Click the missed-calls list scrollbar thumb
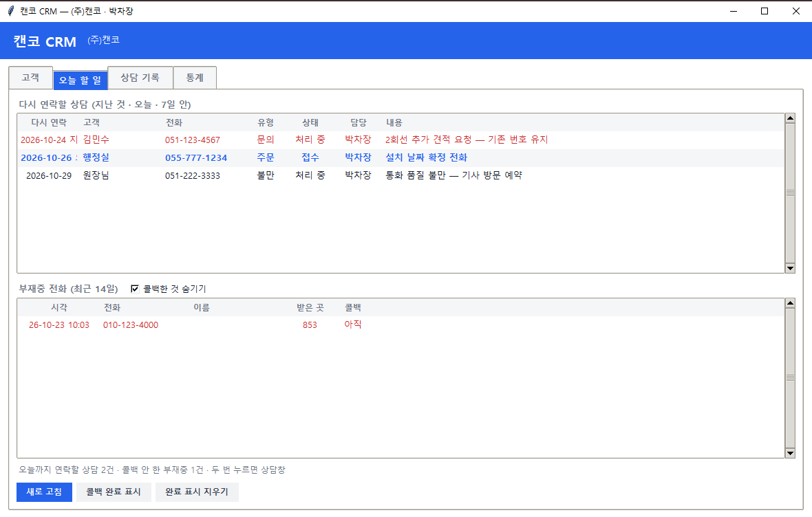The image size is (812, 517). 790,378
